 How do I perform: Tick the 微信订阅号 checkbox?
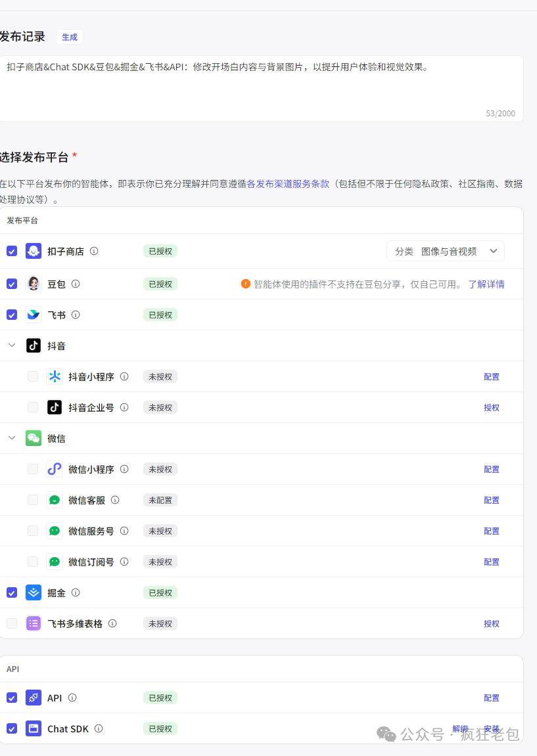click(x=33, y=562)
